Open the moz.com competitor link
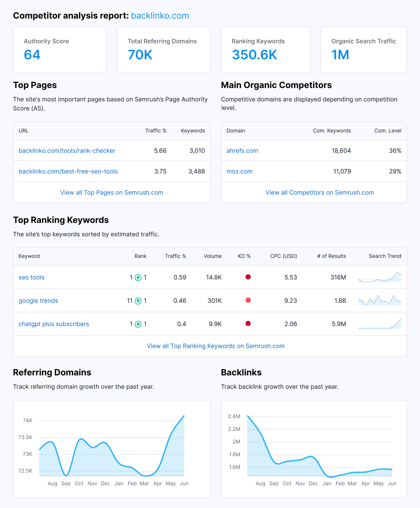420x508 pixels. click(239, 171)
